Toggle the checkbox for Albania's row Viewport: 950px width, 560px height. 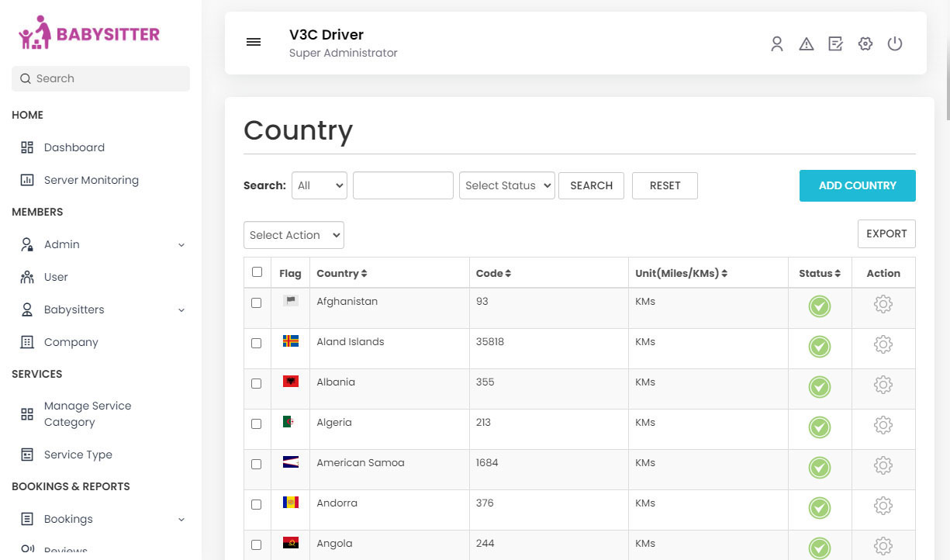click(257, 383)
